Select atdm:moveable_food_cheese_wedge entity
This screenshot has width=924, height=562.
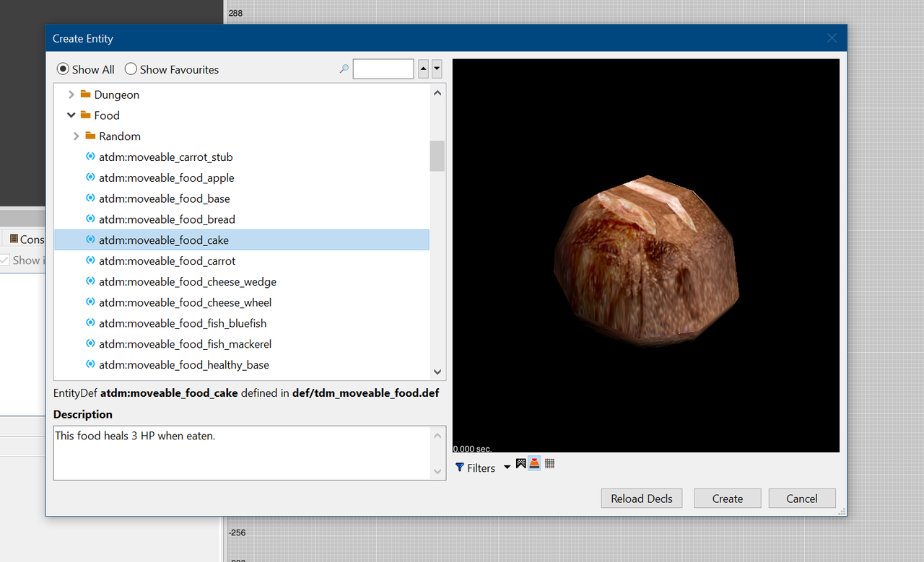(x=242, y=282)
